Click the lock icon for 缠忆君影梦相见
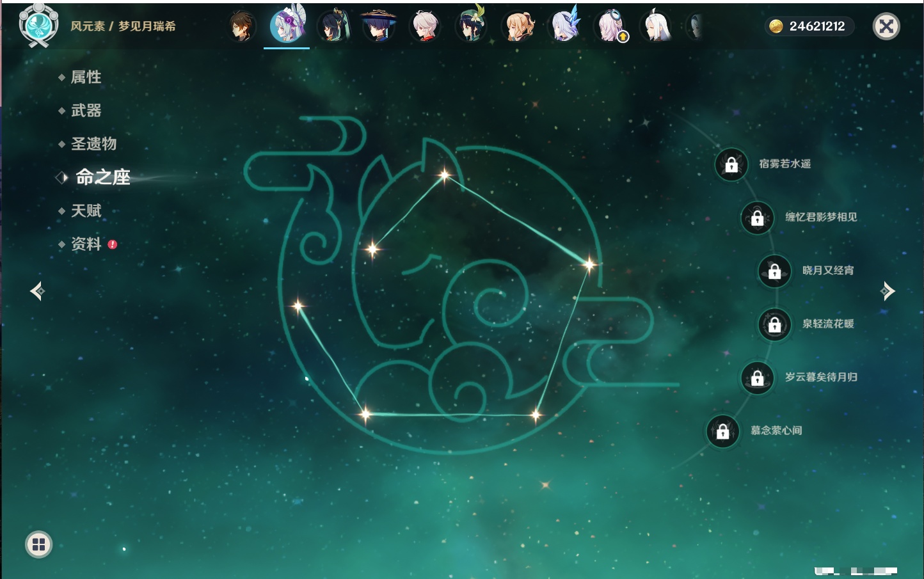924x579 pixels. pyautogui.click(x=758, y=218)
